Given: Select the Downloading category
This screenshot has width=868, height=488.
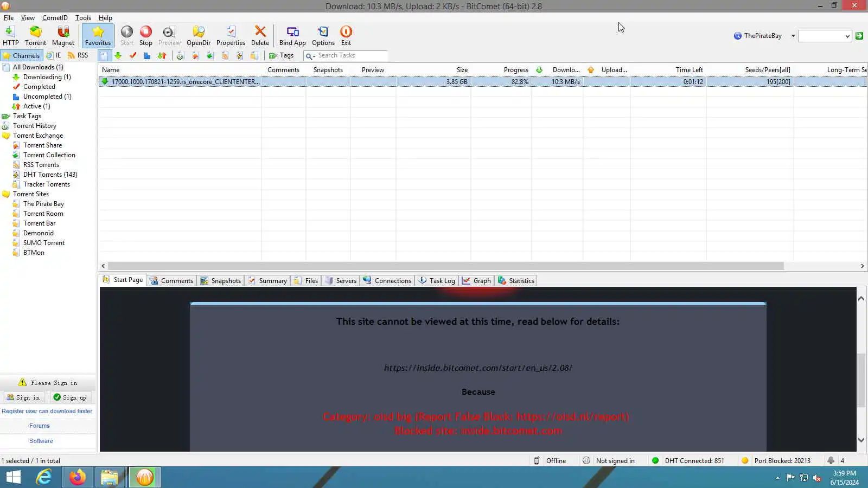Looking at the screenshot, I should pos(47,77).
